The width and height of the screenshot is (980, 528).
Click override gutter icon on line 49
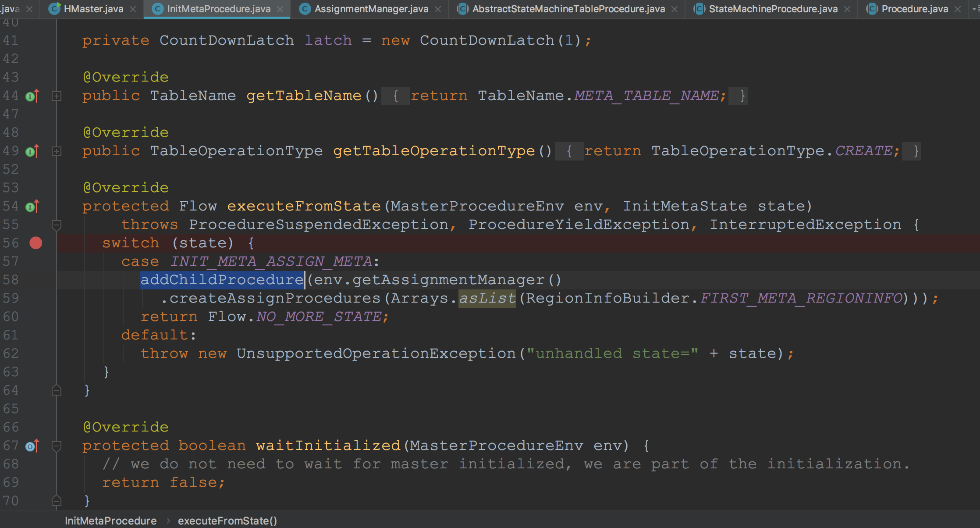pos(32,151)
